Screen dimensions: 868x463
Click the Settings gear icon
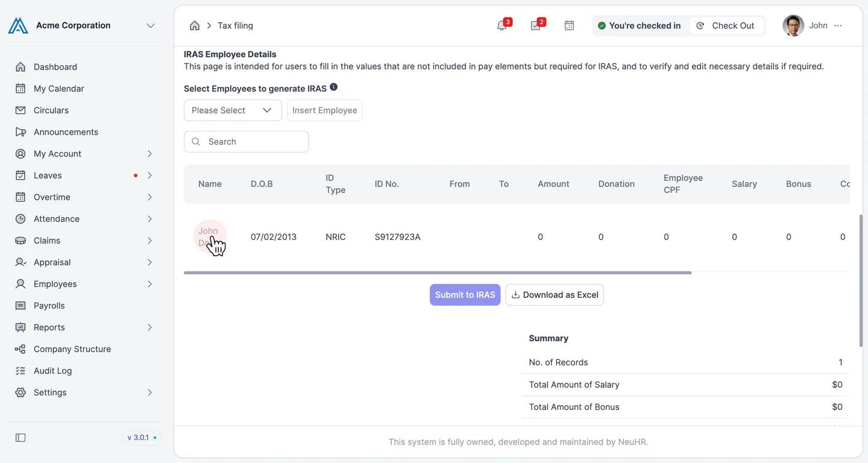tap(20, 392)
